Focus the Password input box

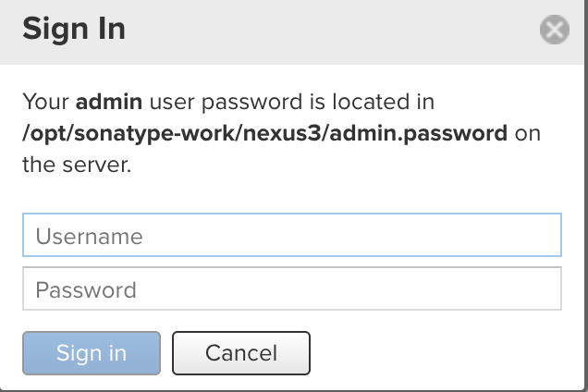coord(291,289)
